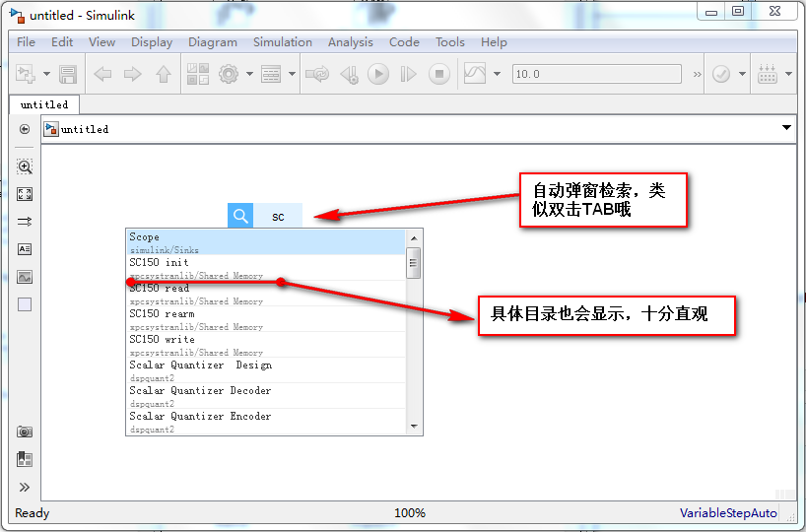Click the New Model toolbar icon

(26, 74)
